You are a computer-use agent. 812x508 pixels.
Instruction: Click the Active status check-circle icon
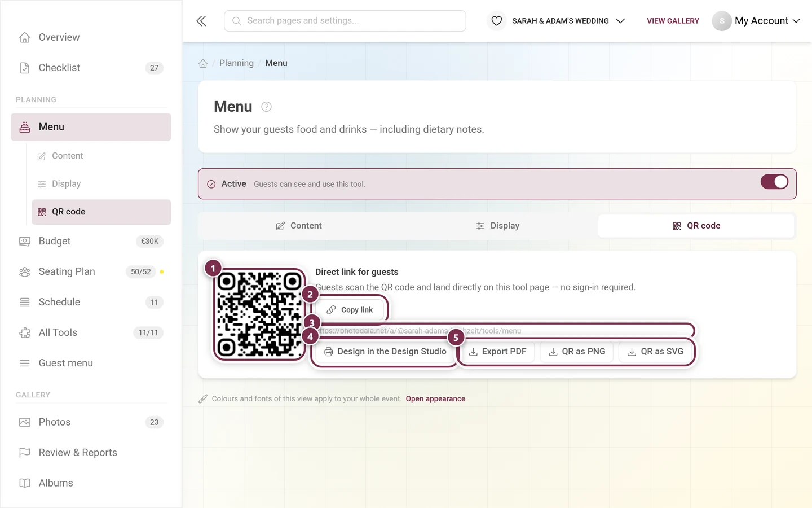[211, 184]
